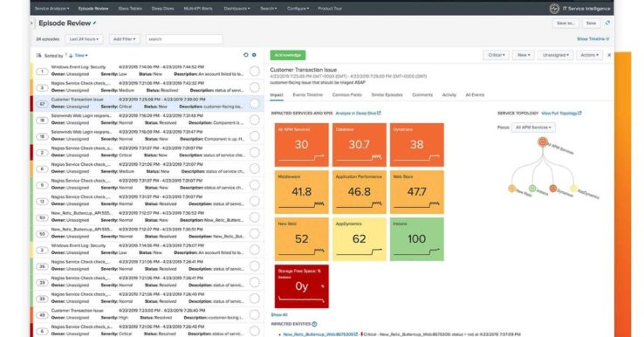Select circle for Windows Event Log row numbered 1
Screen dimensions: 644x337
[x=255, y=71]
